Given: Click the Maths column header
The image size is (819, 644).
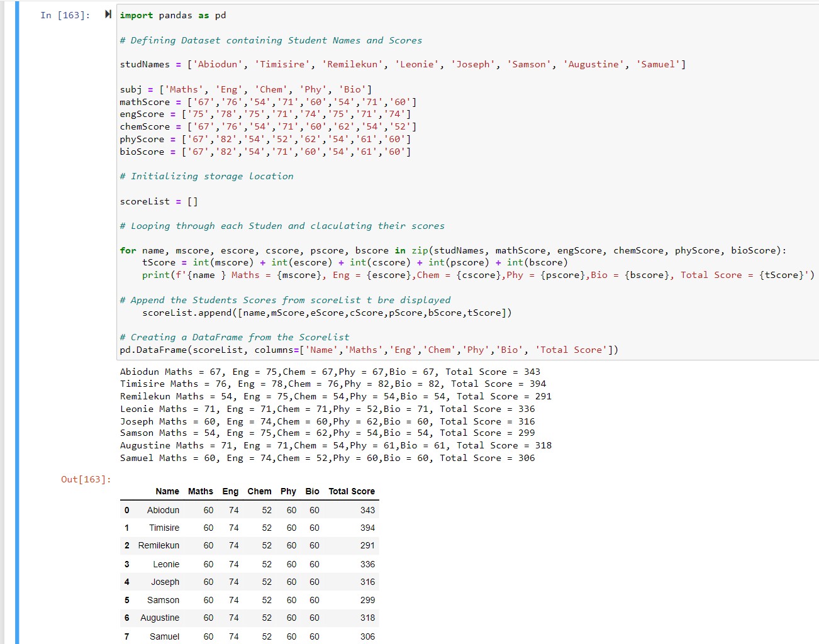Looking at the screenshot, I should [201, 491].
